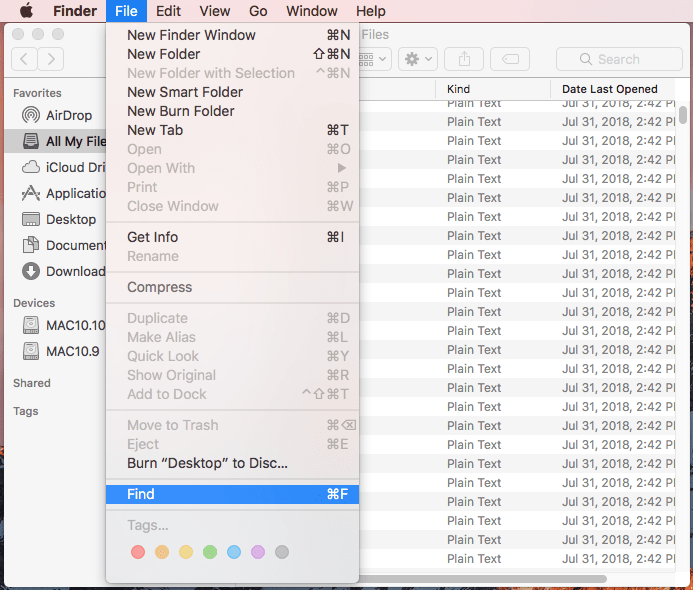
Task: Click the Edit Tags toolbar button
Action: [x=510, y=59]
